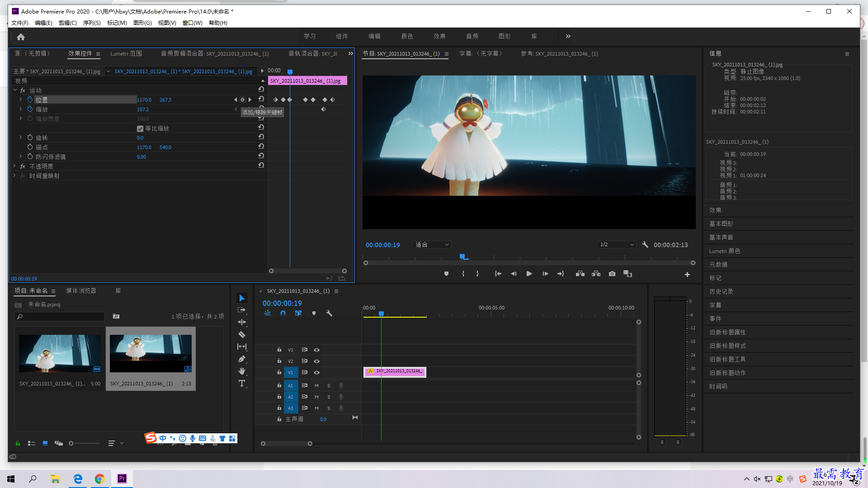Open the 文件(F) menu
The image size is (868, 488).
tap(19, 23)
